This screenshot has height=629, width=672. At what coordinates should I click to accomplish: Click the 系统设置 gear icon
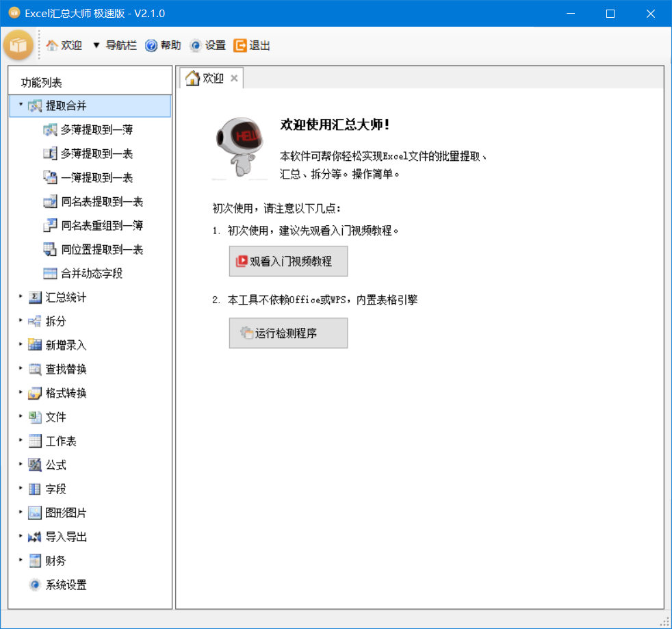click(35, 585)
